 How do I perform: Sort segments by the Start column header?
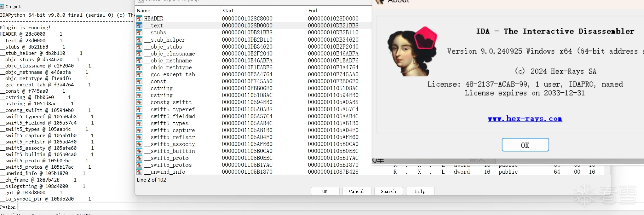[263, 11]
